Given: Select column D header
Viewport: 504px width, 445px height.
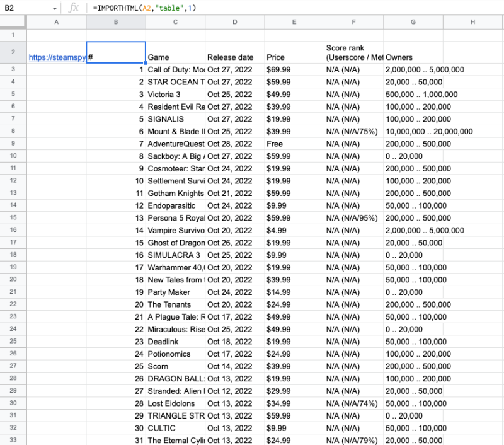Looking at the screenshot, I should (x=234, y=22).
